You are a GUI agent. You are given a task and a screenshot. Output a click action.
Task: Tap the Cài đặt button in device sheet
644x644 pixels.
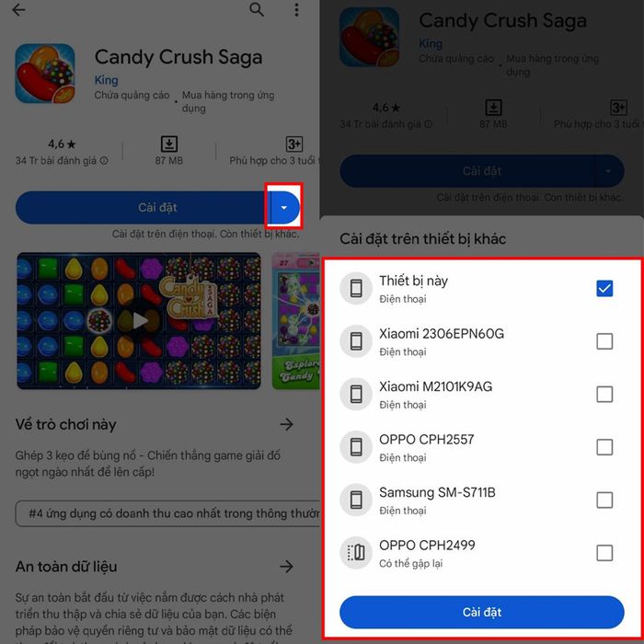[481, 612]
